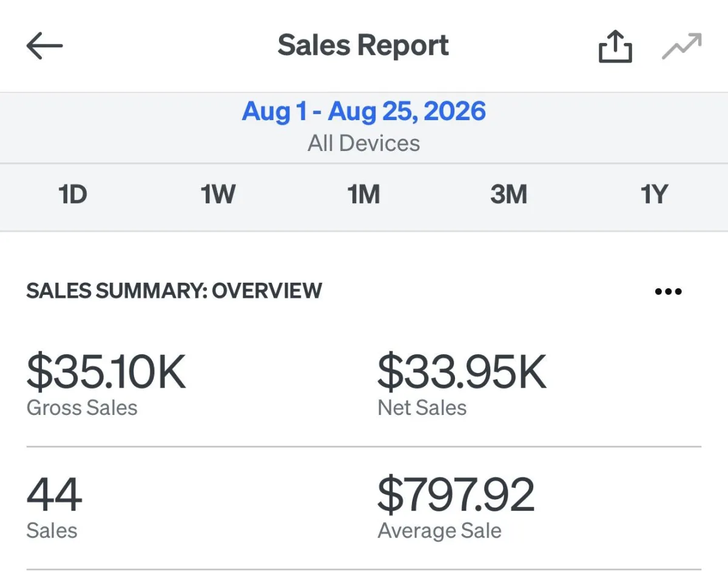
Task: Tap the $35.10K Gross Sales figure
Action: (x=106, y=372)
